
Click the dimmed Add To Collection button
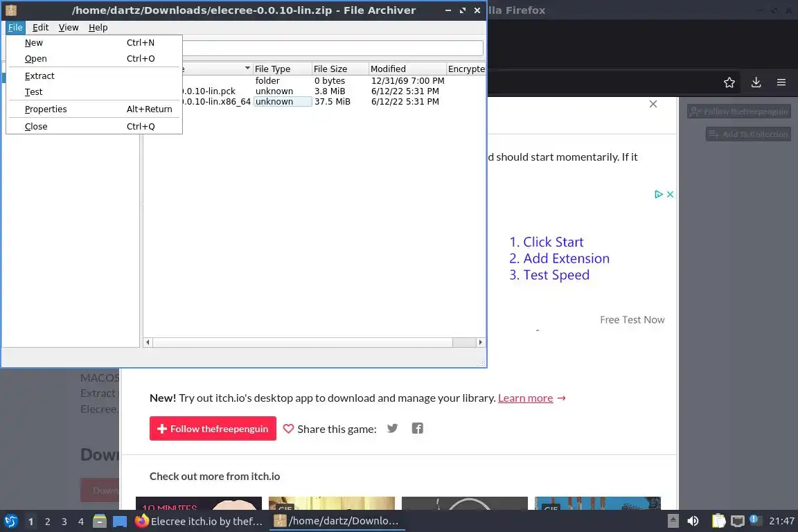tap(748, 134)
